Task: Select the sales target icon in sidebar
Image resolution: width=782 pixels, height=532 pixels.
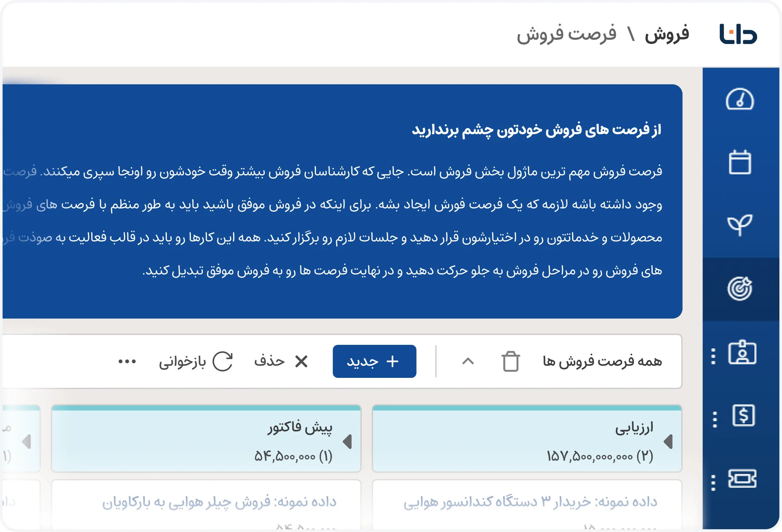Action: point(740,289)
